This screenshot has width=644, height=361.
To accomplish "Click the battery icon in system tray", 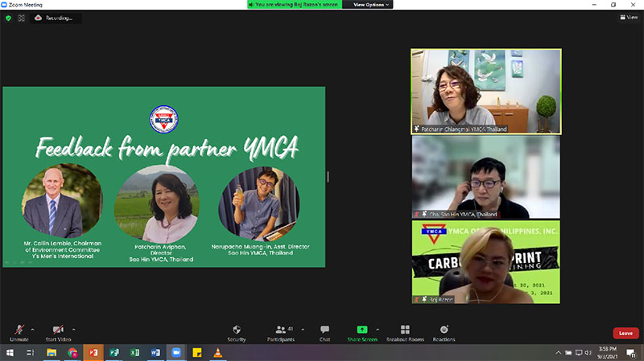I will click(568, 352).
